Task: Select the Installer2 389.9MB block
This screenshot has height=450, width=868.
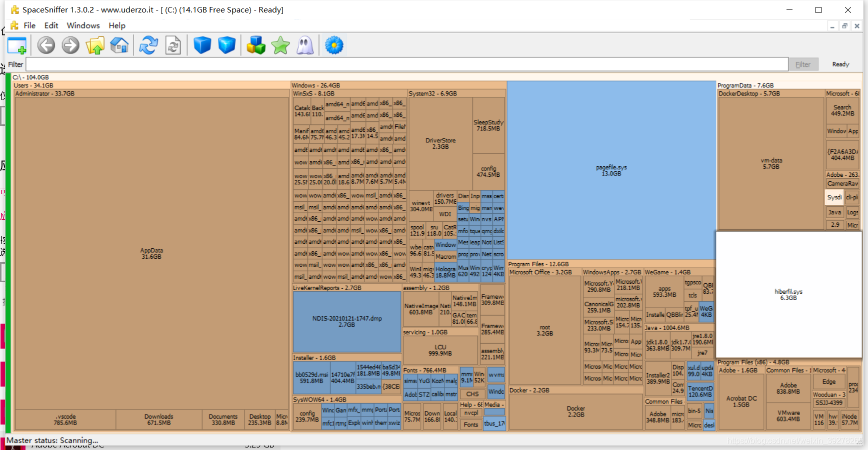Action: (658, 378)
